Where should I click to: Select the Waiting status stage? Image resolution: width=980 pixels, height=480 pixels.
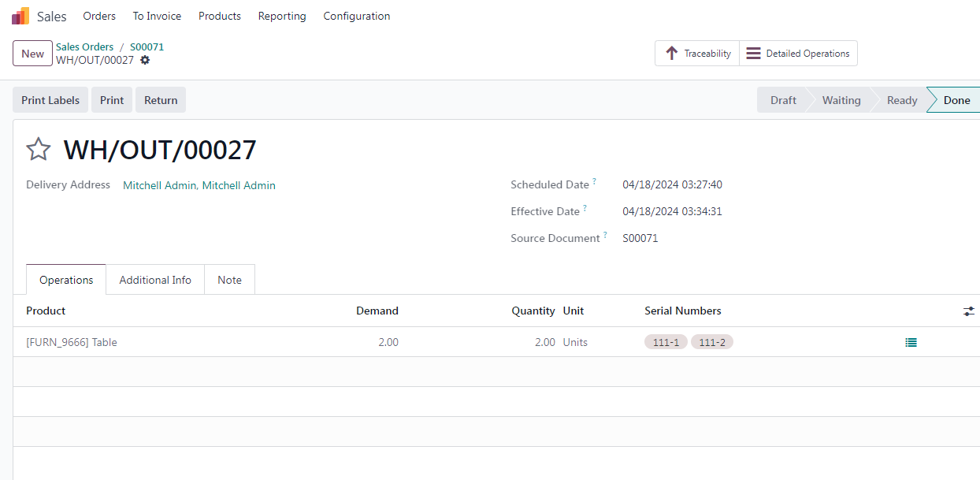click(x=841, y=100)
